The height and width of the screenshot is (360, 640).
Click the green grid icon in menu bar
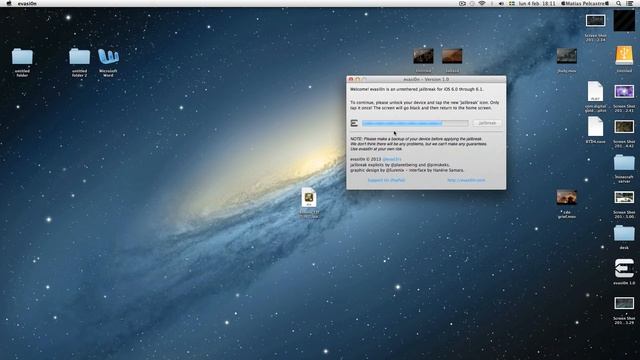pos(511,3)
